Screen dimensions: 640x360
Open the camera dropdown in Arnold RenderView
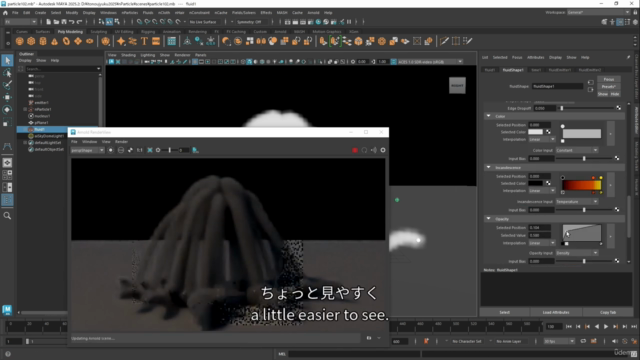87,150
